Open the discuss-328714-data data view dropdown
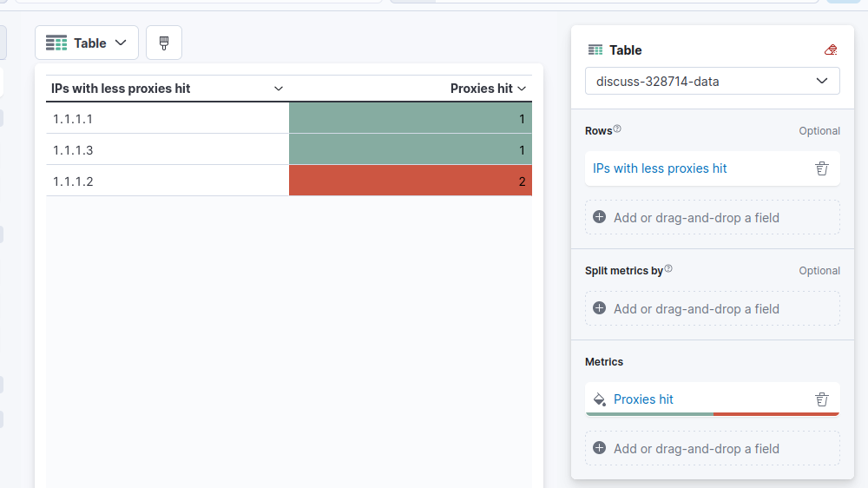Image resolution: width=868 pixels, height=488 pixels. point(712,82)
